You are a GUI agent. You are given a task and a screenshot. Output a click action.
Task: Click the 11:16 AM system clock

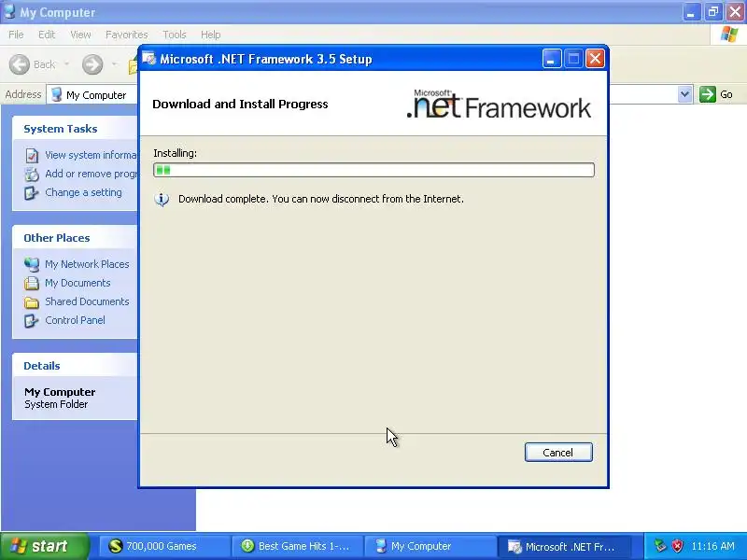click(x=713, y=546)
